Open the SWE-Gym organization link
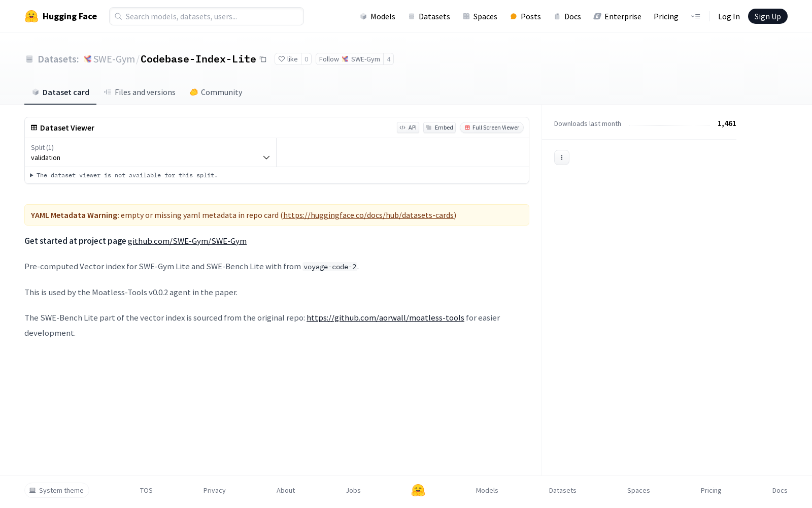 [x=114, y=59]
